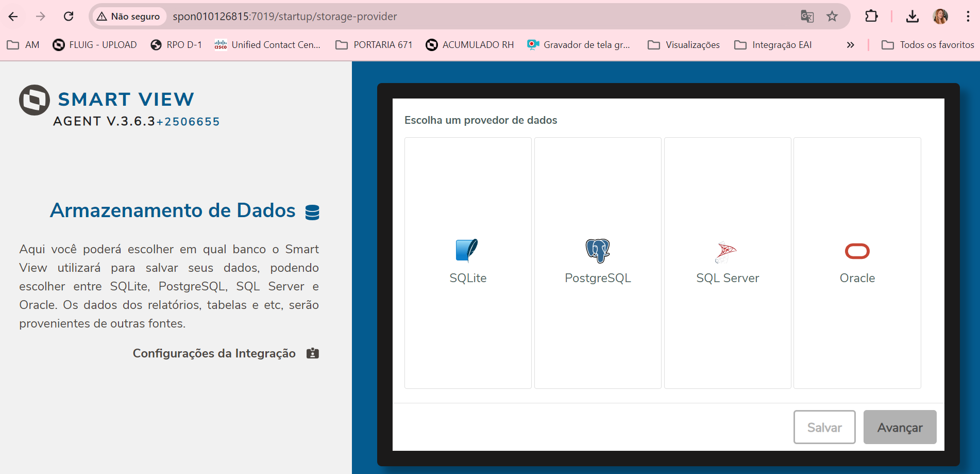
Task: Open the RPO D-1 bookmark
Action: point(176,45)
